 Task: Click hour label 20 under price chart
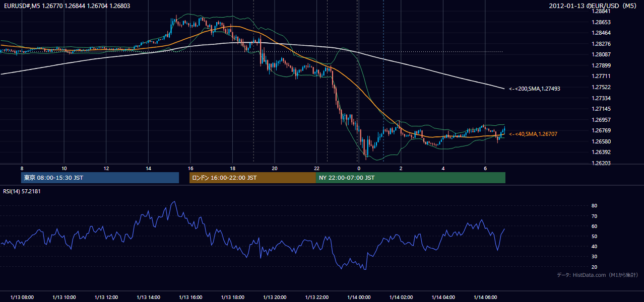click(x=275, y=168)
